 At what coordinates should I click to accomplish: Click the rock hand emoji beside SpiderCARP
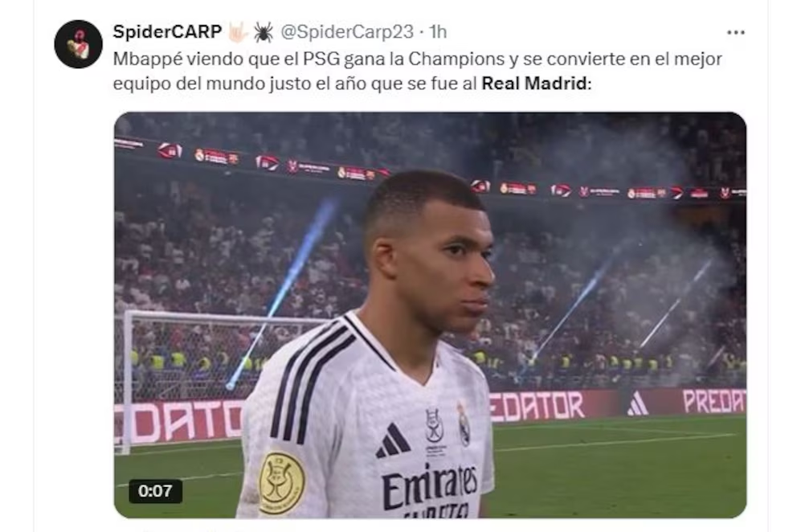pos(237,32)
